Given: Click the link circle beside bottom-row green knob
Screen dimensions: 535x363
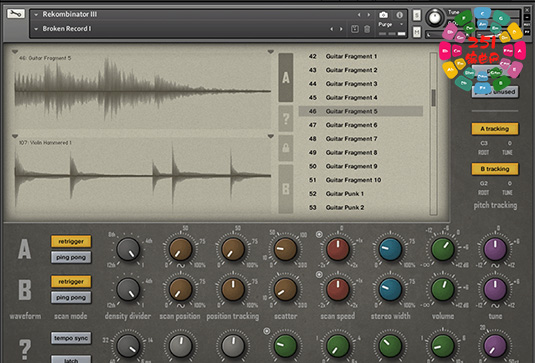Looking at the screenshot, I should [267, 331].
